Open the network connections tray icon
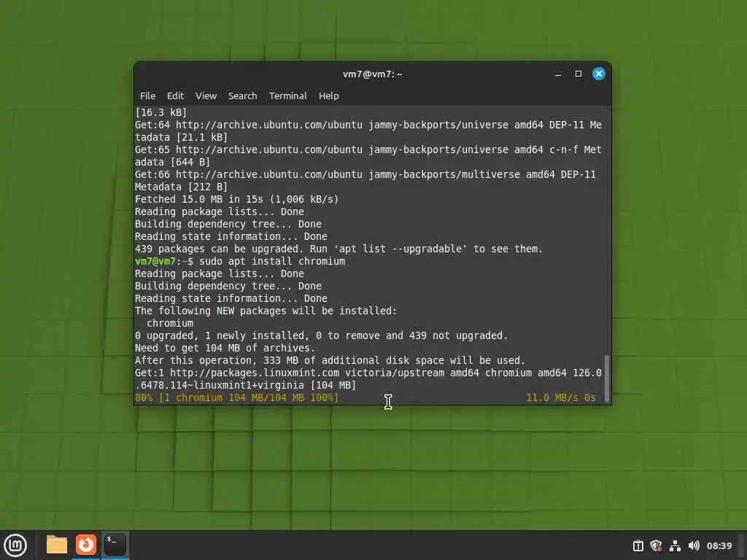Screen dimensions: 747x560 click(x=675, y=545)
